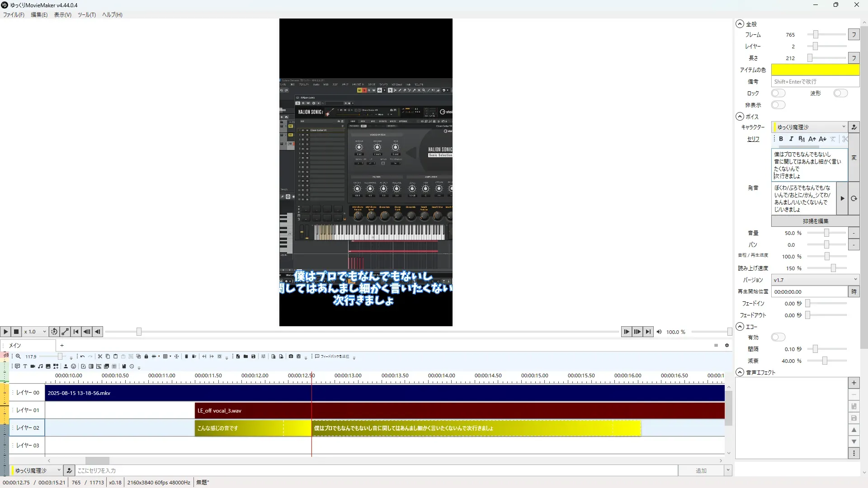The width and height of the screenshot is (868, 488).
Task: Open the 表示(V) menu
Action: (62, 15)
